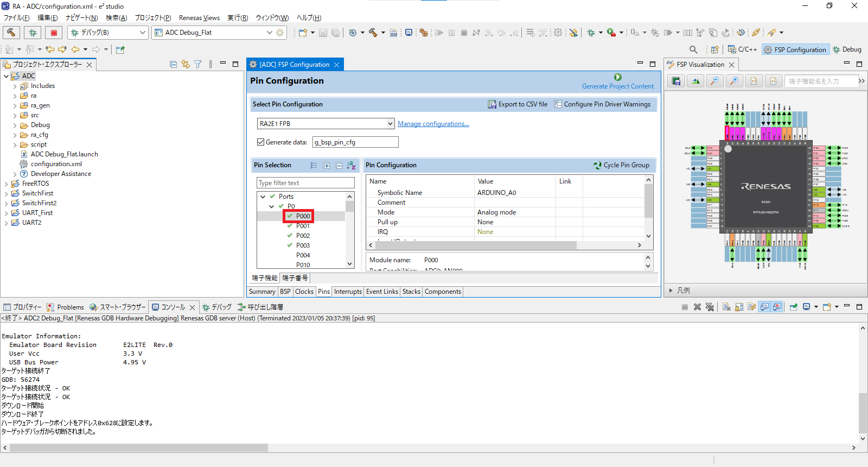
Task: Switch to the Clocks tab
Action: click(x=304, y=292)
